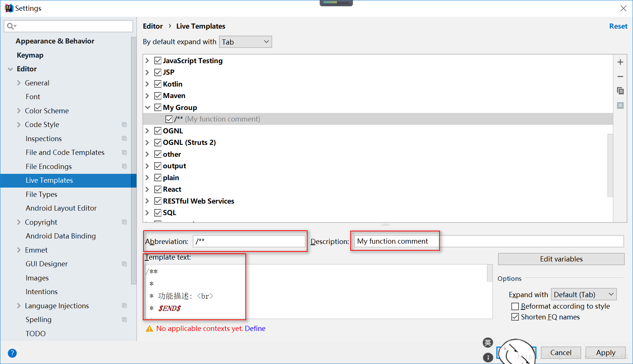The width and height of the screenshot is (633, 364).
Task: Click the search magnifier icon in settings
Action: [11, 26]
